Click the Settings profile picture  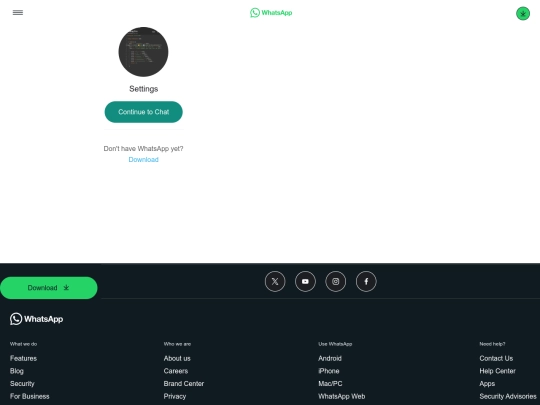coord(143,52)
